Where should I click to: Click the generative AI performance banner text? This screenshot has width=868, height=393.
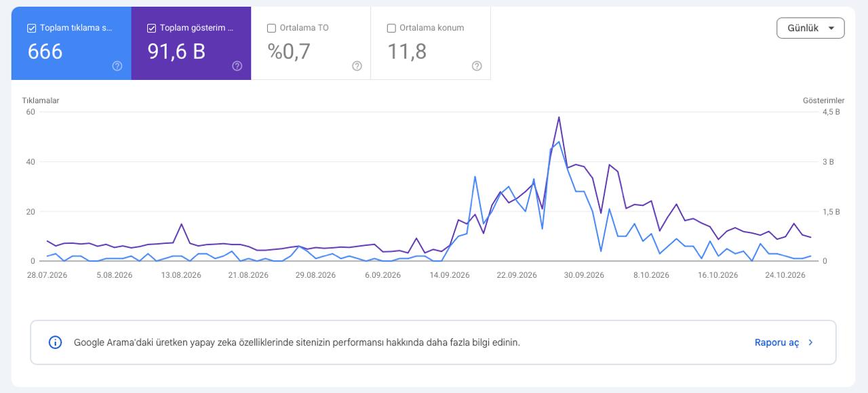click(297, 343)
